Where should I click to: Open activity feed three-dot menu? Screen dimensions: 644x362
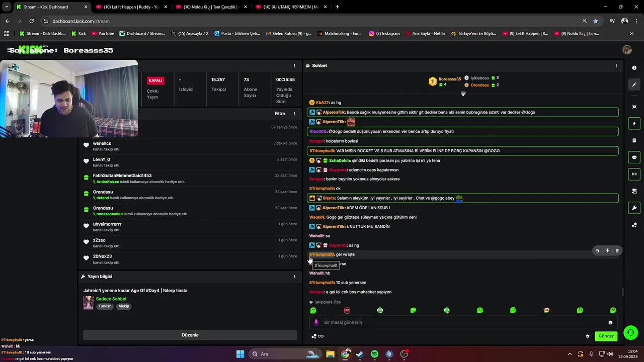(x=294, y=114)
